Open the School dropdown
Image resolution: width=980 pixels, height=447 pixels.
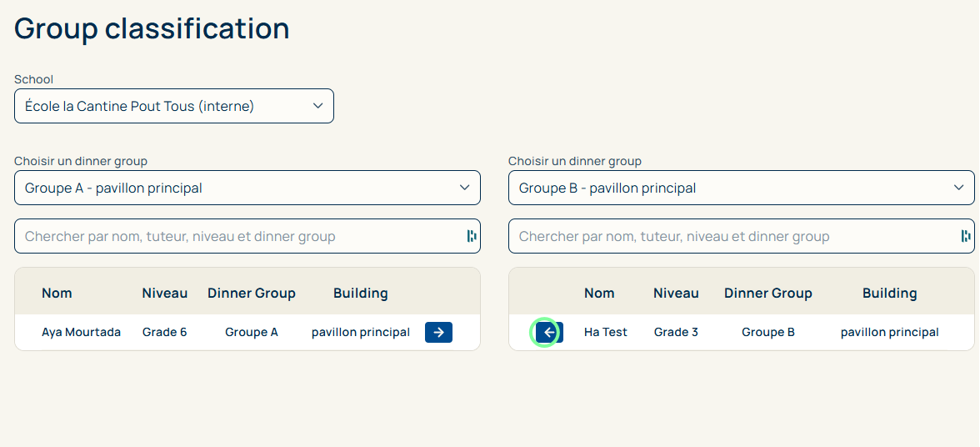173,106
